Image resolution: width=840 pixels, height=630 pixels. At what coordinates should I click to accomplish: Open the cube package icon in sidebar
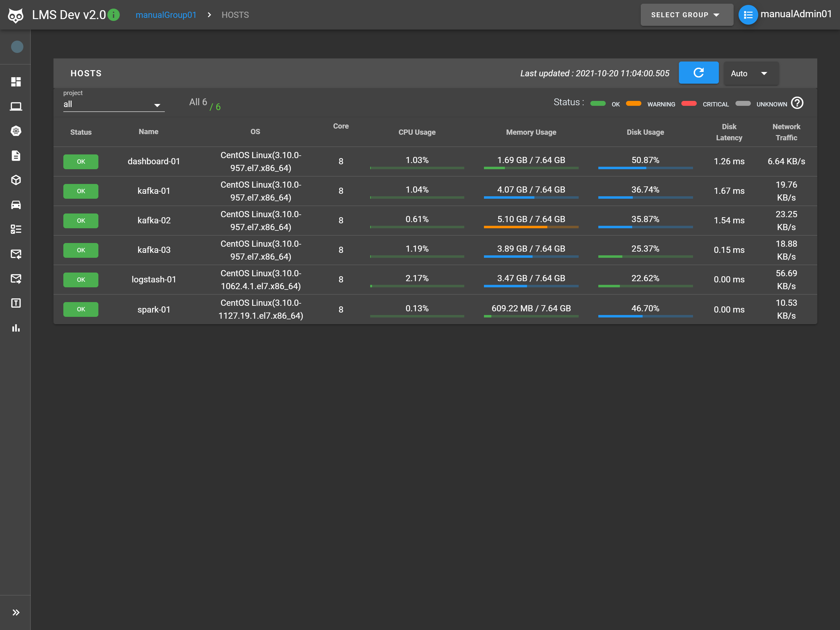point(16,180)
